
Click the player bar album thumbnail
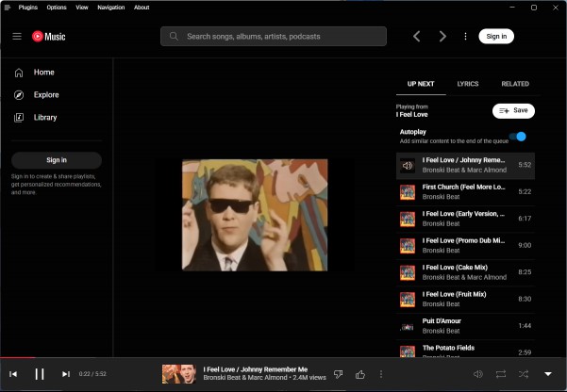tap(179, 374)
